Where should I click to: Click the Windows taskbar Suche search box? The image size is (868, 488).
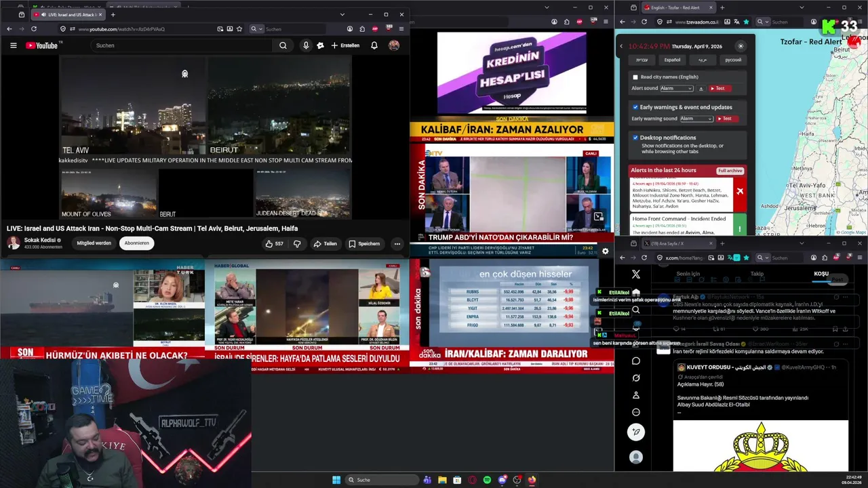(381, 480)
